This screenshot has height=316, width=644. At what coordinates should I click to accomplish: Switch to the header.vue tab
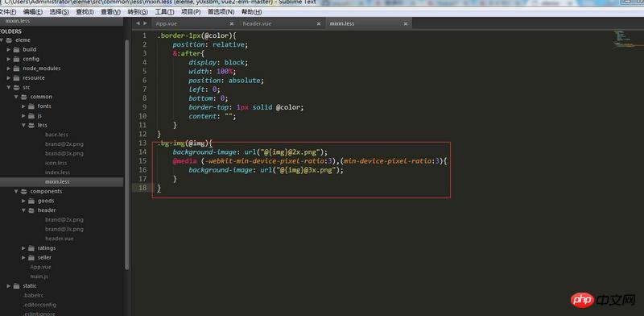(x=257, y=24)
